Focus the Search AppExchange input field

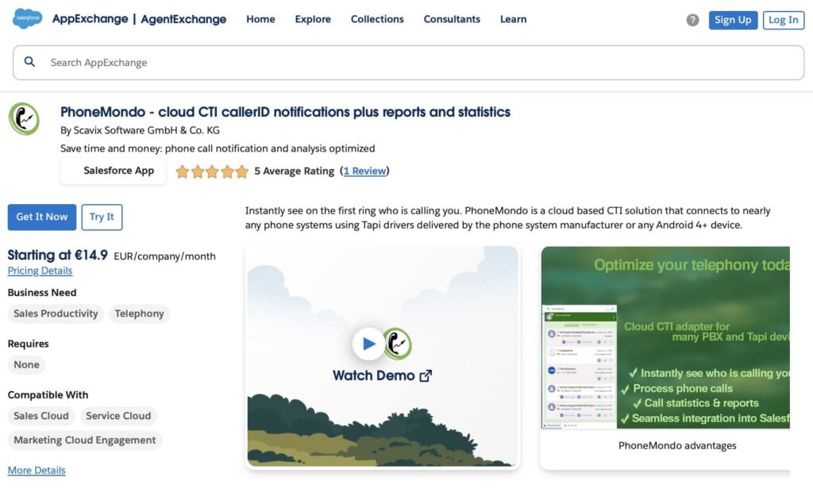tap(413, 62)
